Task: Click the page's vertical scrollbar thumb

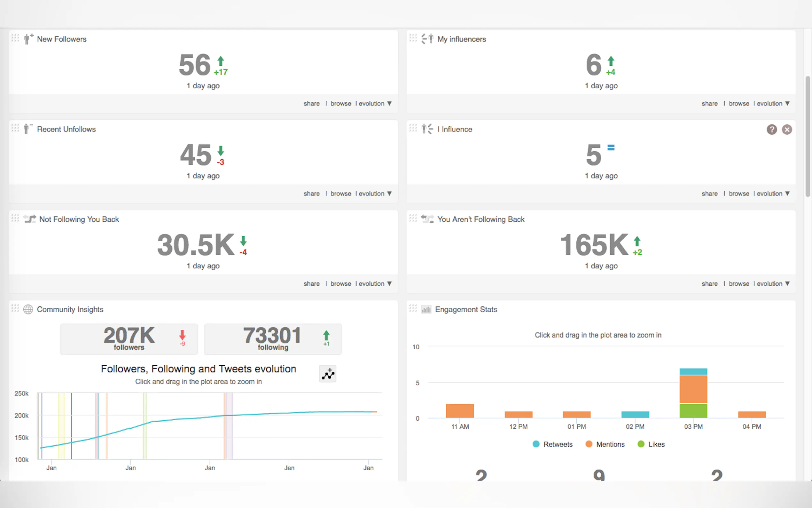Action: click(x=807, y=136)
